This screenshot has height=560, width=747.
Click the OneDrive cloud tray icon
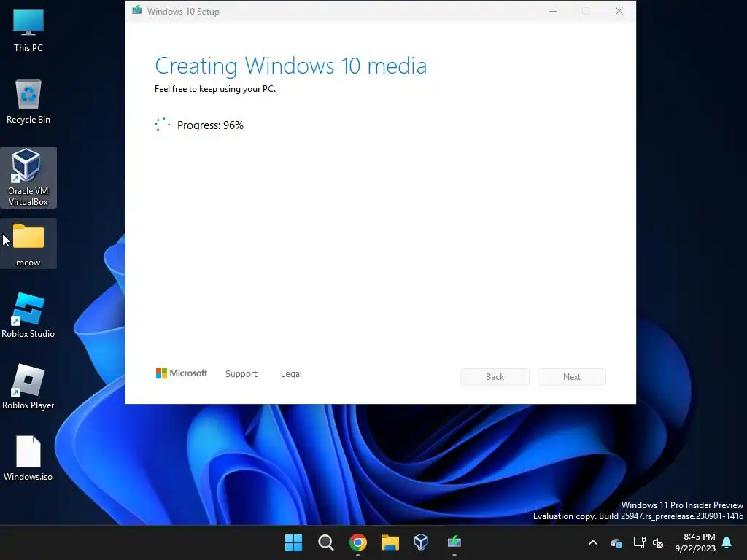click(616, 542)
